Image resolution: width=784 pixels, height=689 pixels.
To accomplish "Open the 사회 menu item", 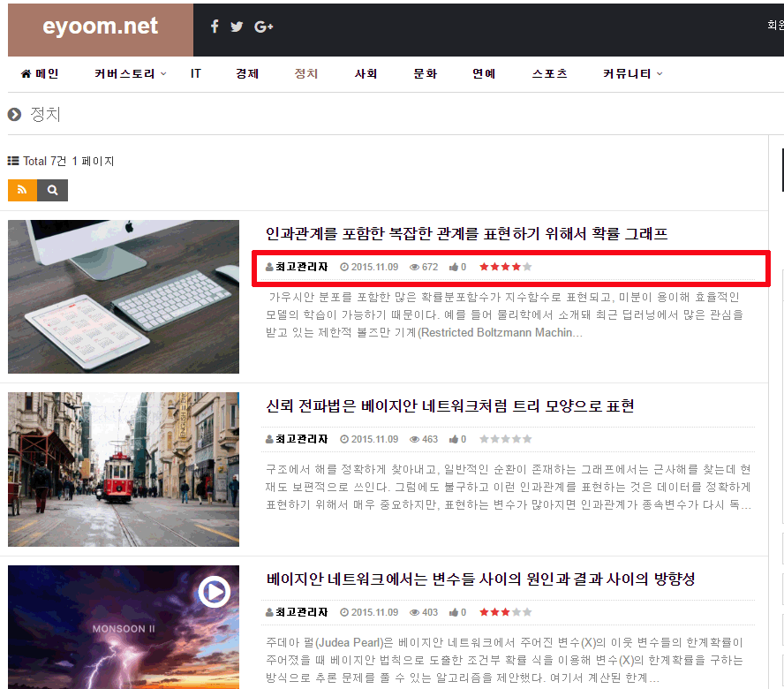I will point(366,74).
